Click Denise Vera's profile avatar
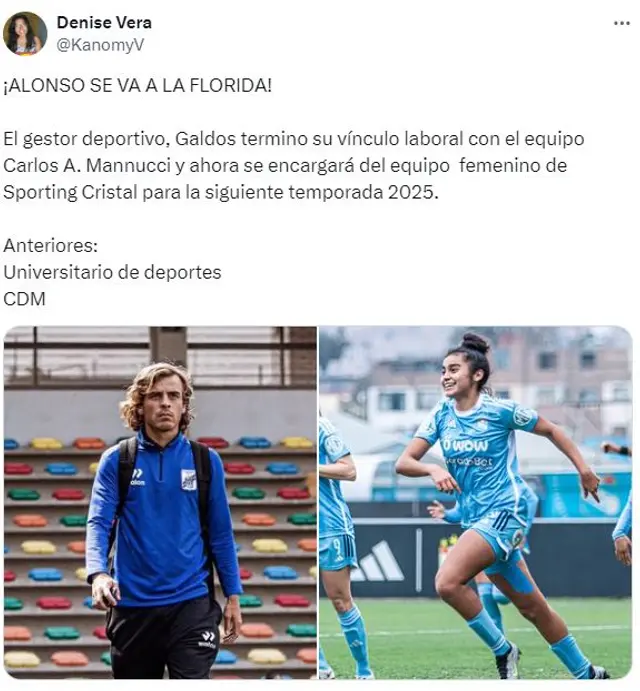 (x=25, y=33)
